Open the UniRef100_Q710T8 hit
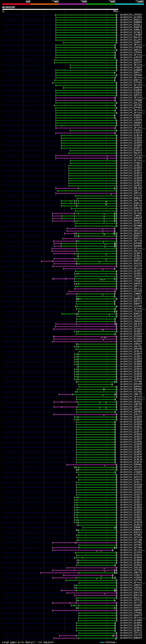The width and height of the screenshot is (146, 644). [131, 196]
